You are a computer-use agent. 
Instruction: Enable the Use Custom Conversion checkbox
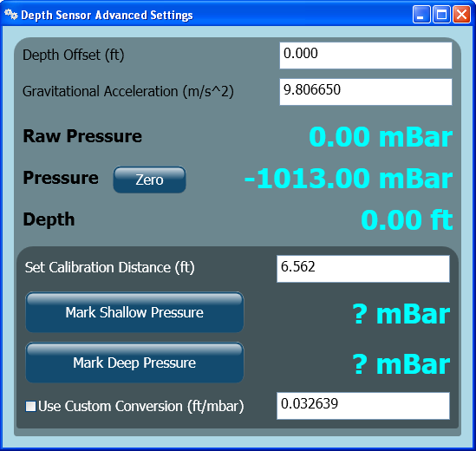(x=30, y=407)
